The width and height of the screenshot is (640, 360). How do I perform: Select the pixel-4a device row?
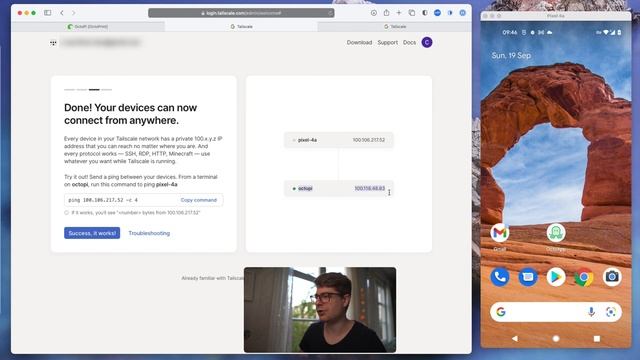coord(339,140)
